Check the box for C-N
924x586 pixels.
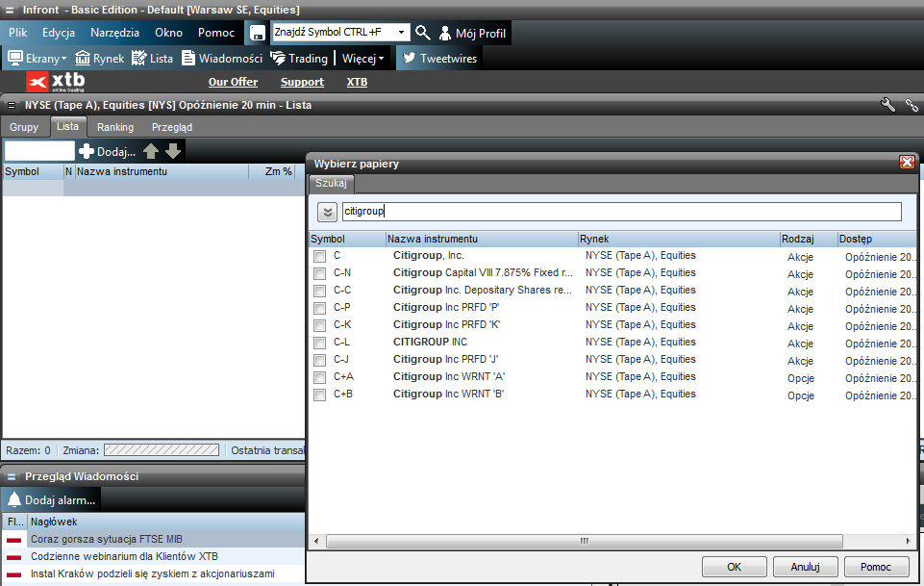pos(319,273)
